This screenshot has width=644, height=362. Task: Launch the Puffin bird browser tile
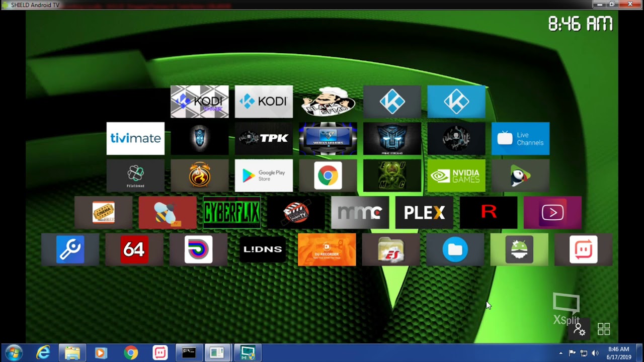[520, 175]
